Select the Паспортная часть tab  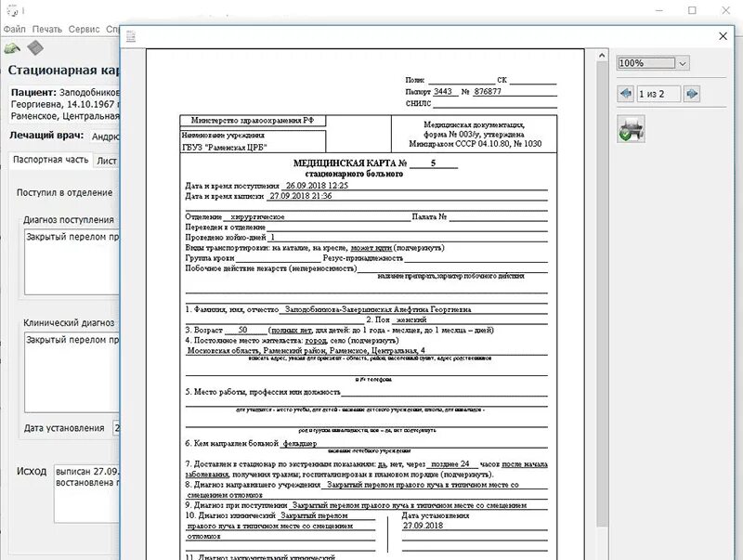[x=51, y=160]
